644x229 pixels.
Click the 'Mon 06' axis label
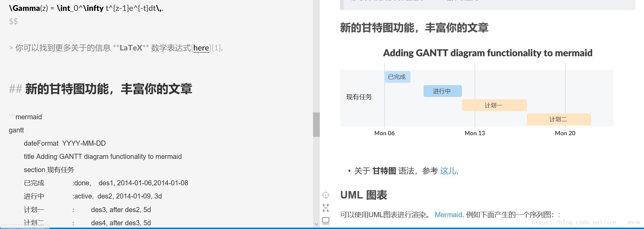click(x=384, y=133)
